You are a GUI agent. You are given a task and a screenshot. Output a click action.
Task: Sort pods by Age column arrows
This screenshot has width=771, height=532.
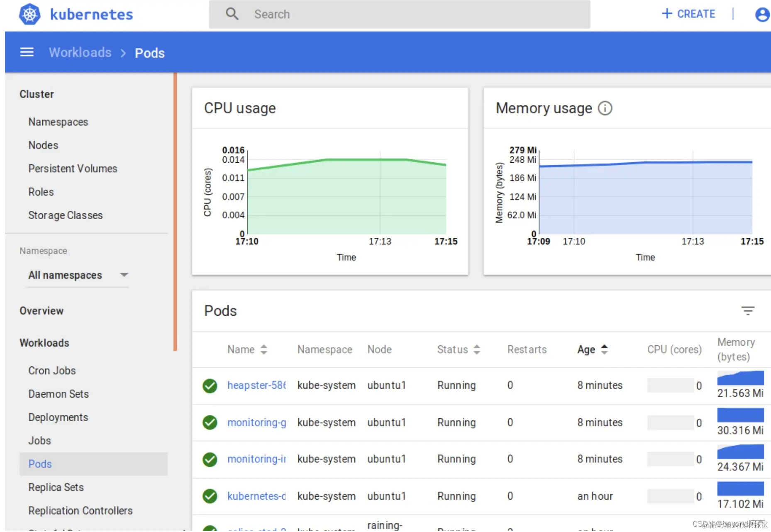pyautogui.click(x=604, y=349)
